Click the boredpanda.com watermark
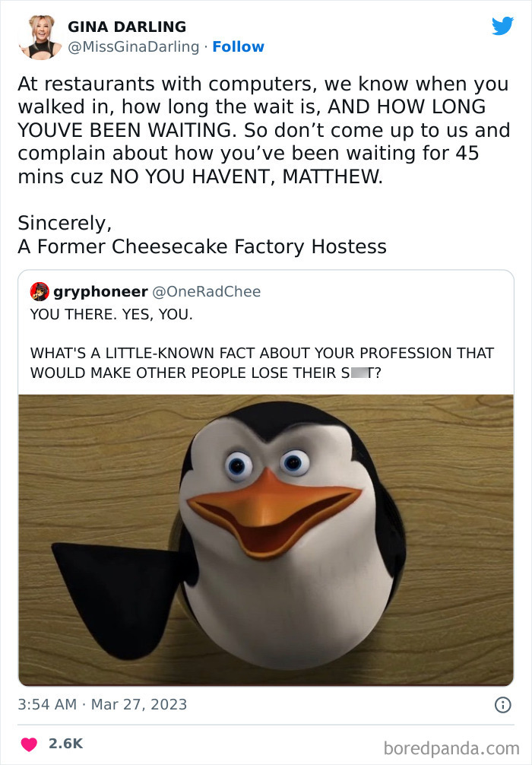Viewport: 532px width, 765px height. [x=451, y=748]
